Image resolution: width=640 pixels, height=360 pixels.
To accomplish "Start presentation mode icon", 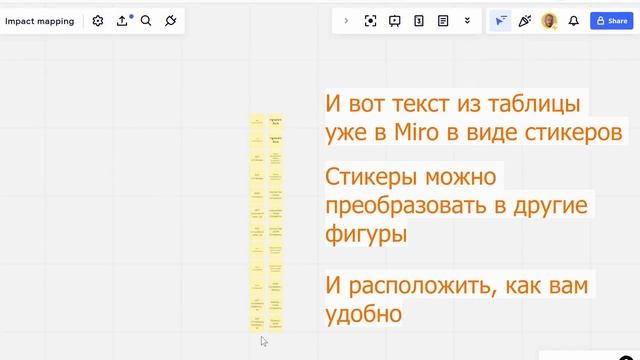I will click(x=394, y=21).
